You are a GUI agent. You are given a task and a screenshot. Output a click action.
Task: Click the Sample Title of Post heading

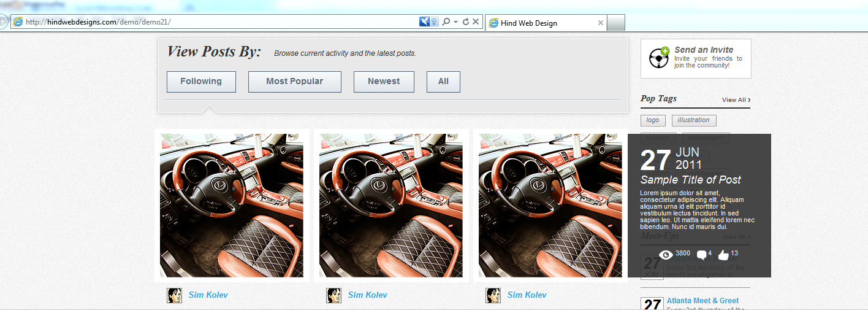[x=691, y=180]
